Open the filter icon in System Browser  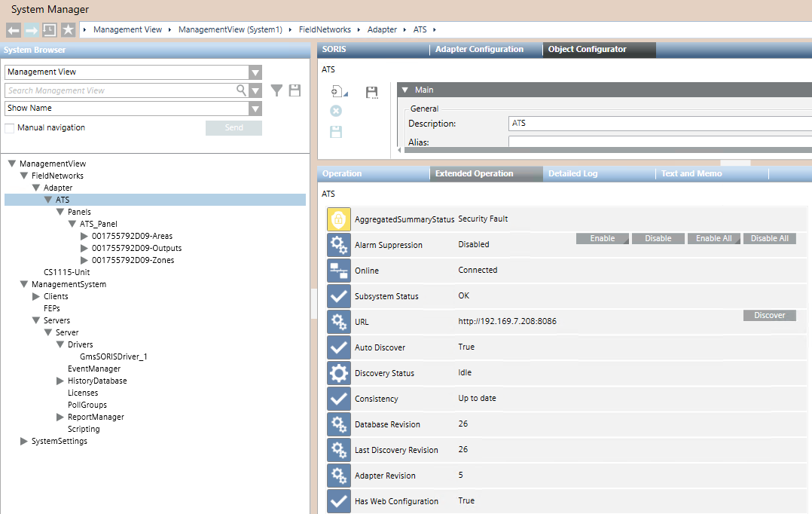click(x=276, y=90)
